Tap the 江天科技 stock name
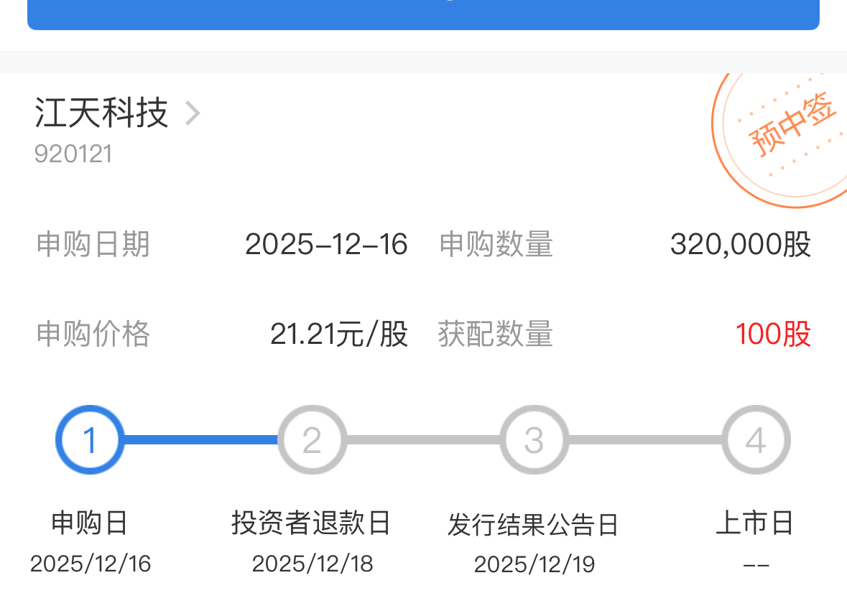The height and width of the screenshot is (616, 847). (101, 113)
